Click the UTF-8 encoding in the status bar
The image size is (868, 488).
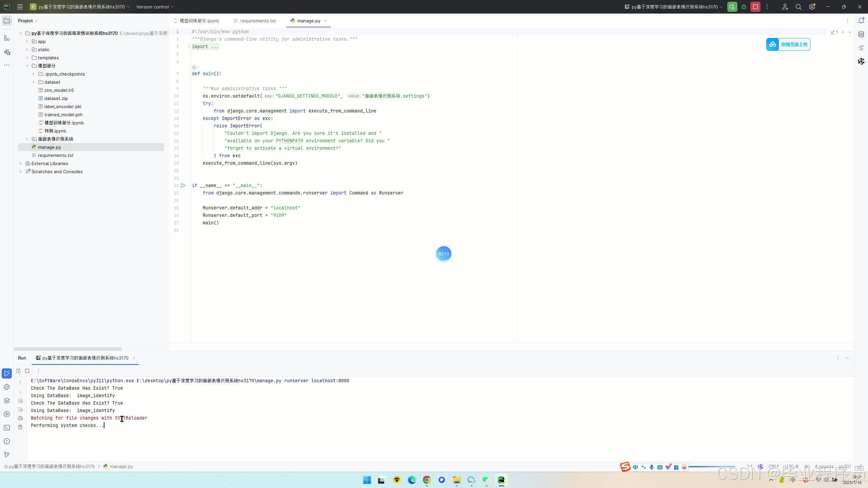point(791,466)
